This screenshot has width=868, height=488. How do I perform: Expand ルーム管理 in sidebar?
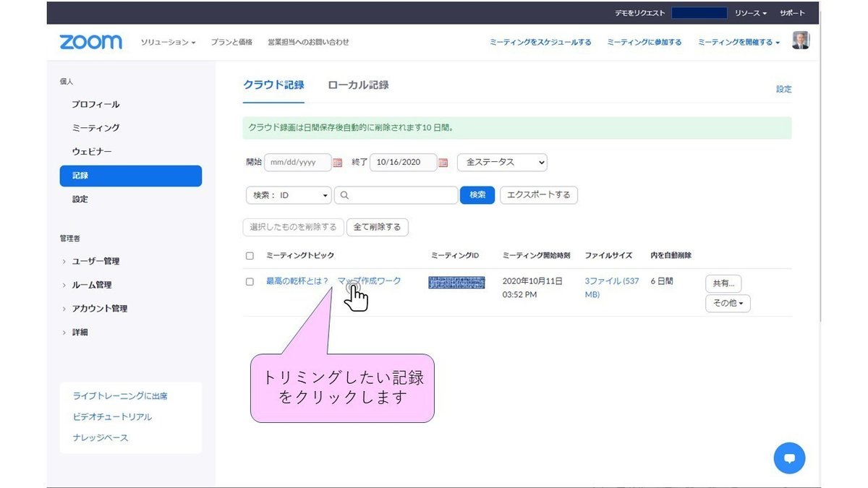point(91,285)
